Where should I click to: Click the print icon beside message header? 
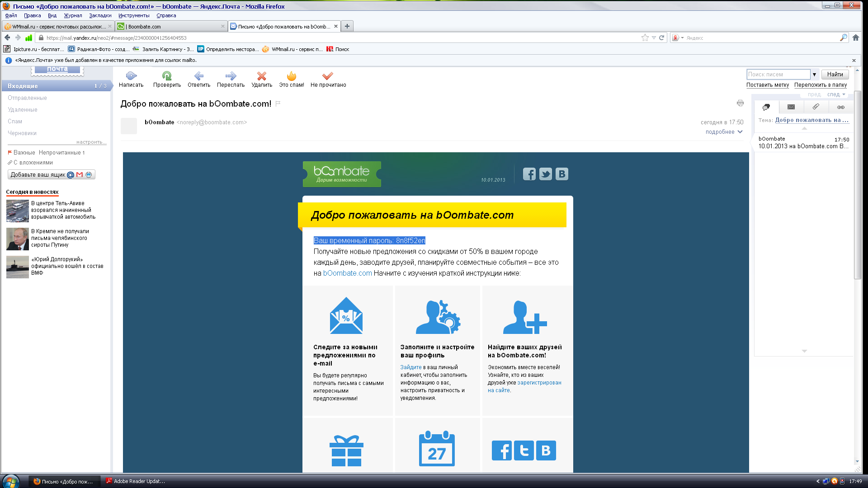(740, 103)
